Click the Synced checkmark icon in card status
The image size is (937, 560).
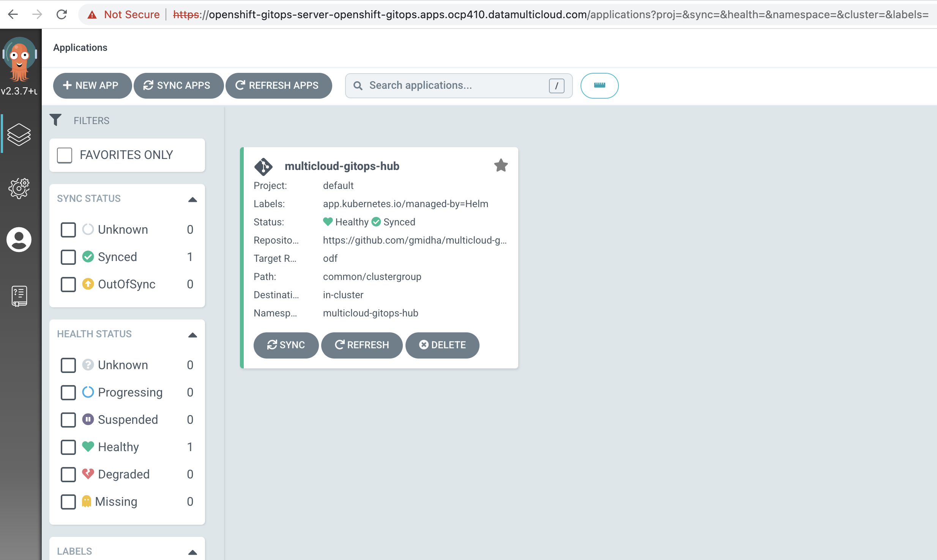376,222
